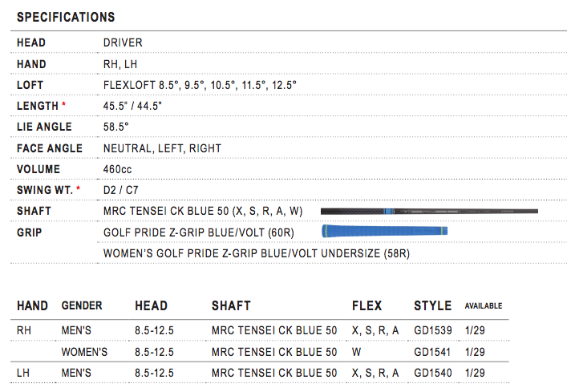Click the SWING WT. label
567x392 pixels.
coord(45,190)
